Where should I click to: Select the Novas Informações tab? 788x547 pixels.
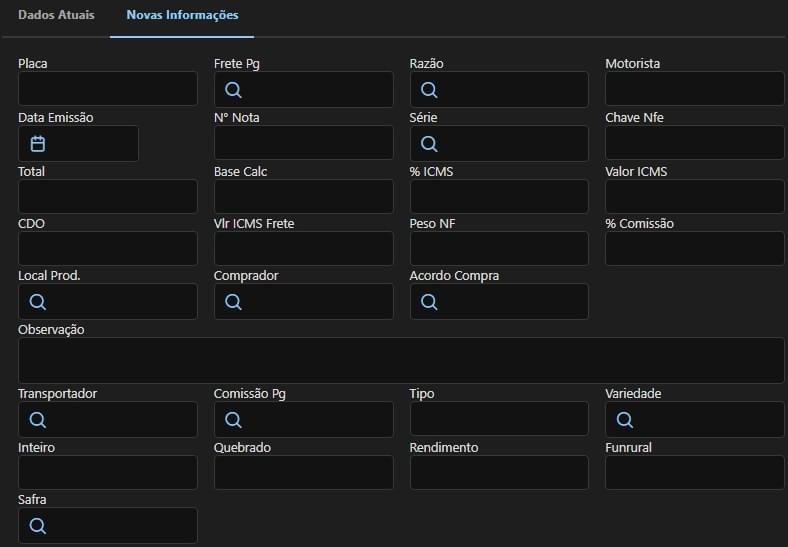pos(182,16)
